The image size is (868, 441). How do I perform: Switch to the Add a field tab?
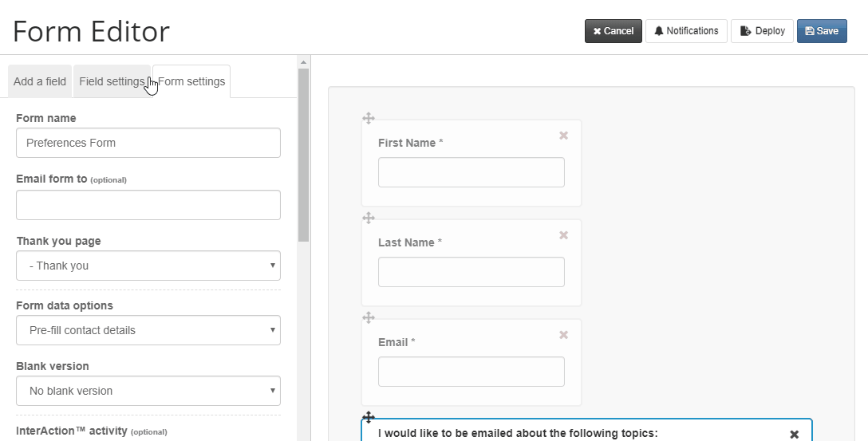pyautogui.click(x=40, y=81)
